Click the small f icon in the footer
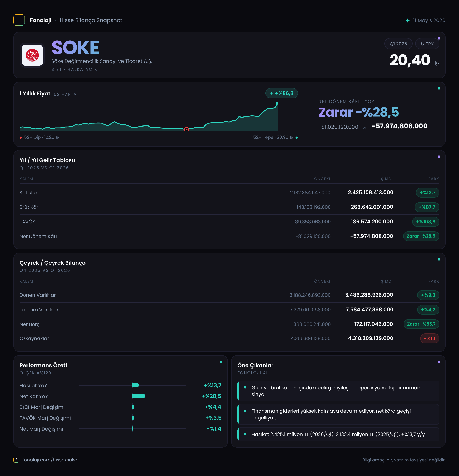 pyautogui.click(x=16, y=460)
